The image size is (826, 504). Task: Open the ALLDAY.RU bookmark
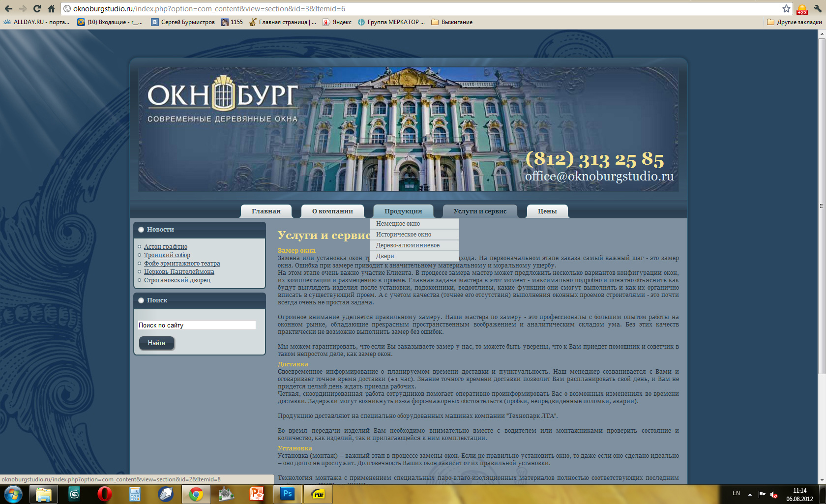click(37, 22)
